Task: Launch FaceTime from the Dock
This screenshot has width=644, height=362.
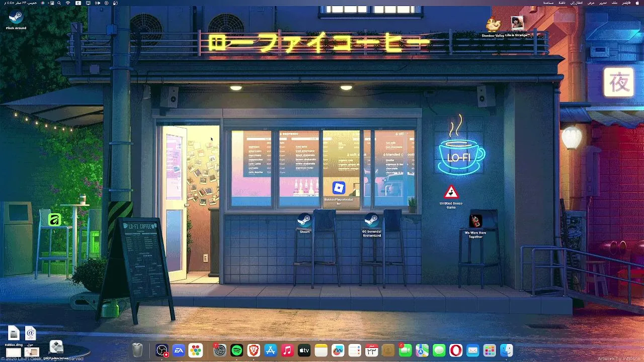Action: pos(405,350)
